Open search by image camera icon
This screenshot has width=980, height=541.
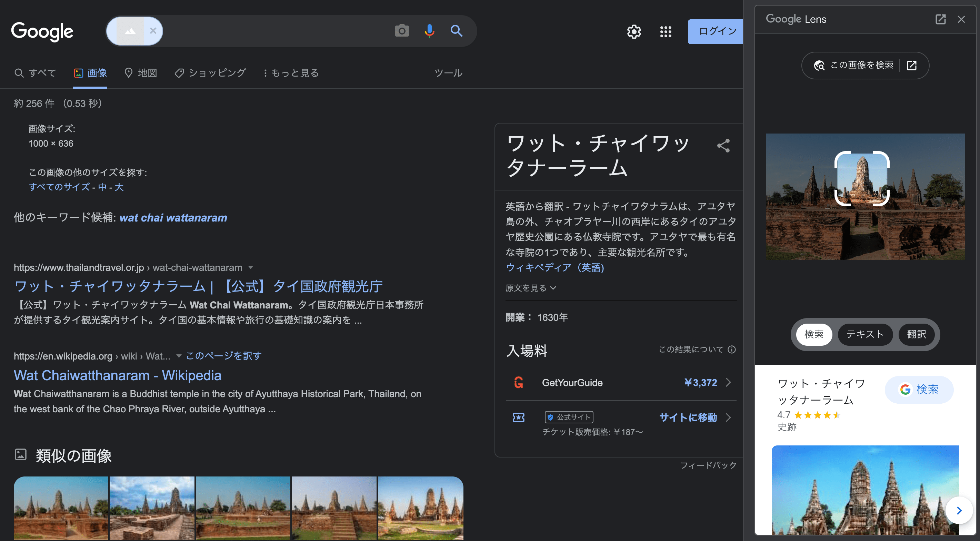(402, 31)
